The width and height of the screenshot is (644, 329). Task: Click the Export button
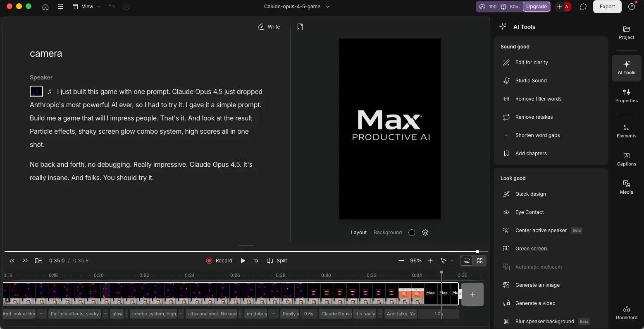point(607,7)
